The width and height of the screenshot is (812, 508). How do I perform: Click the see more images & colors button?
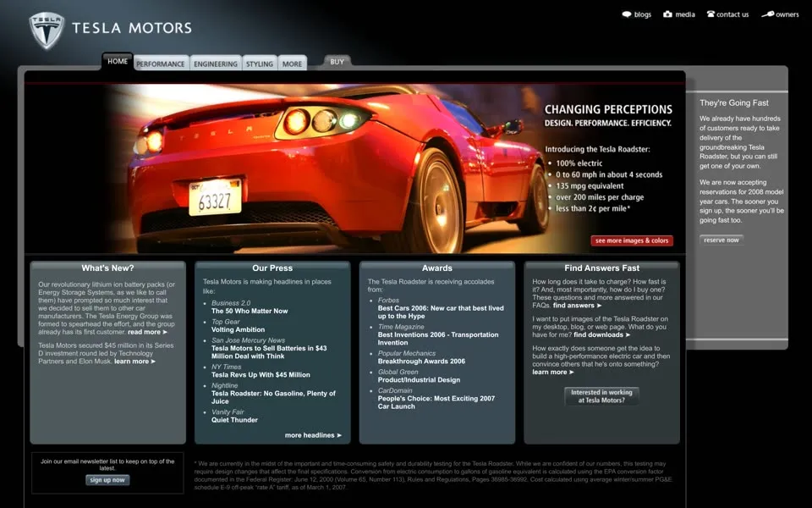click(632, 240)
